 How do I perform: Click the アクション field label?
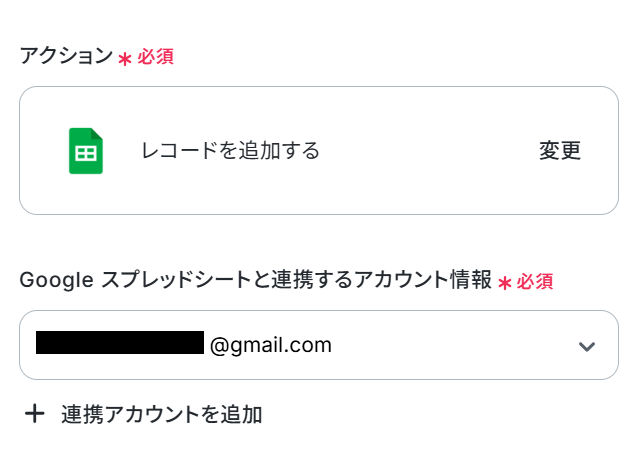[66, 56]
